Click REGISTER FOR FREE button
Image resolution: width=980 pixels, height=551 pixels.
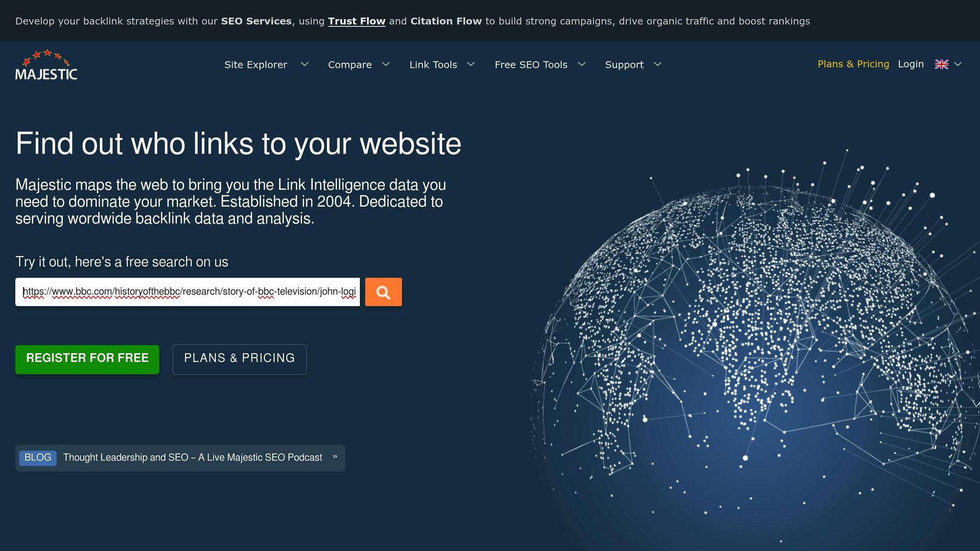pyautogui.click(x=87, y=359)
